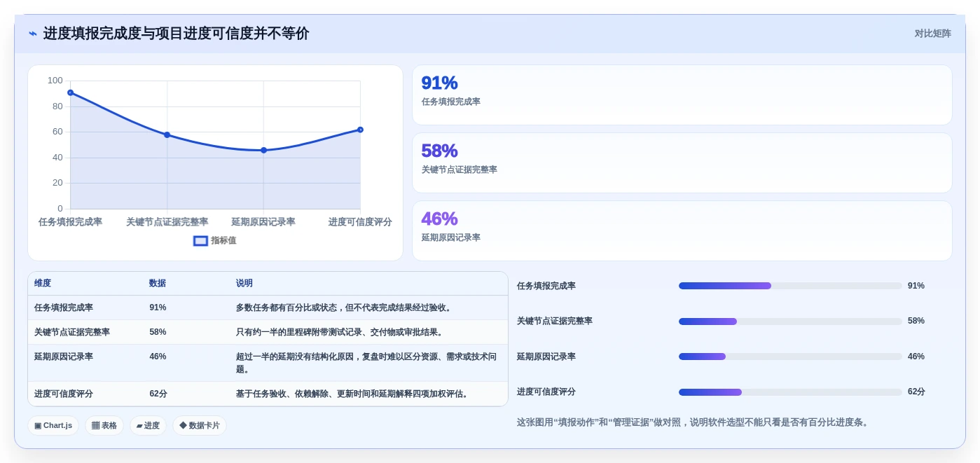Click the 维度 column header

43,283
